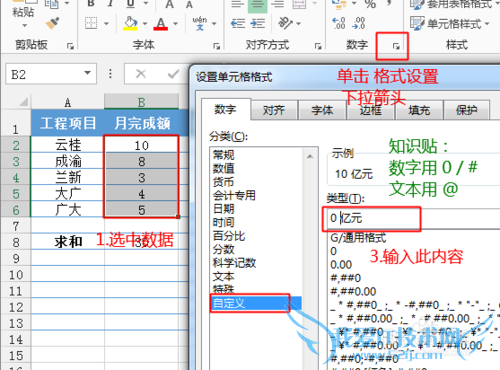The height and width of the screenshot is (370, 500).
Task: Open the Font group dialog launcher
Action: (217, 46)
